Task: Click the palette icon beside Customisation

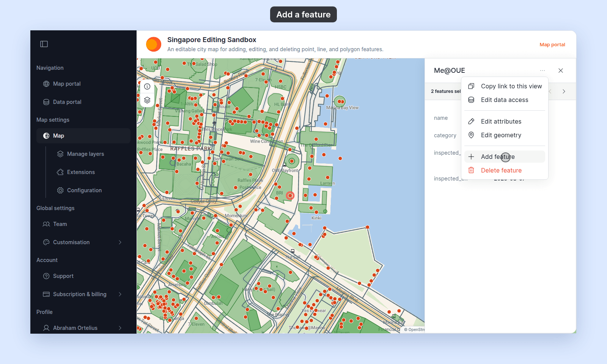Action: point(46,242)
